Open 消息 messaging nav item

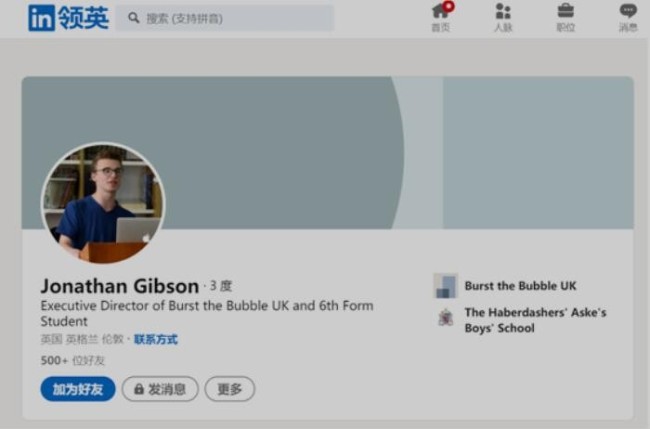pyautogui.click(x=628, y=17)
